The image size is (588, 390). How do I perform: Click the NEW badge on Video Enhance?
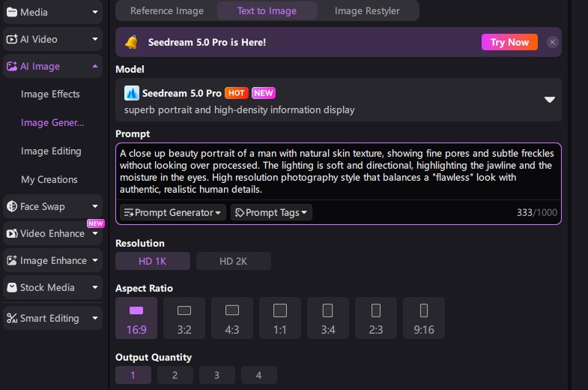point(96,223)
